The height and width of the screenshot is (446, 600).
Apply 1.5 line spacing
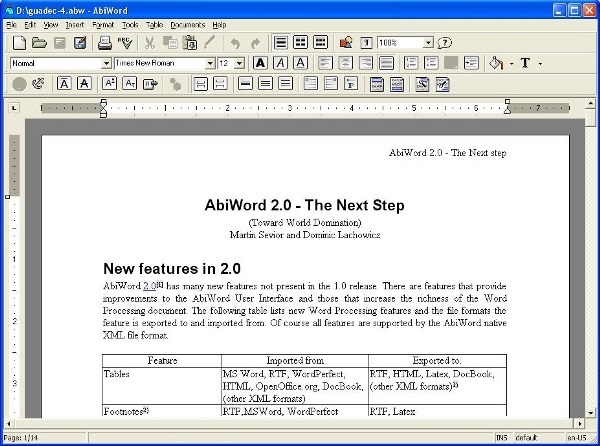pos(265,83)
